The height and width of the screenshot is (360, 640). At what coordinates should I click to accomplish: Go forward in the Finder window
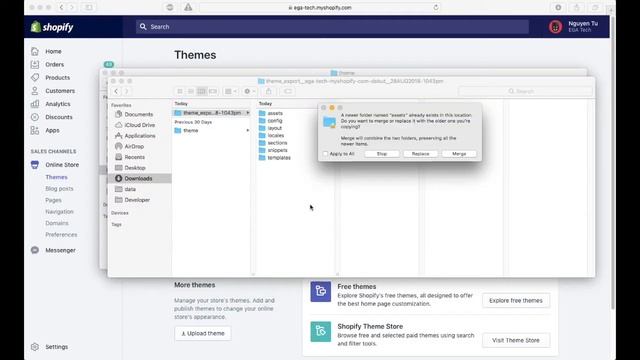coord(127,91)
